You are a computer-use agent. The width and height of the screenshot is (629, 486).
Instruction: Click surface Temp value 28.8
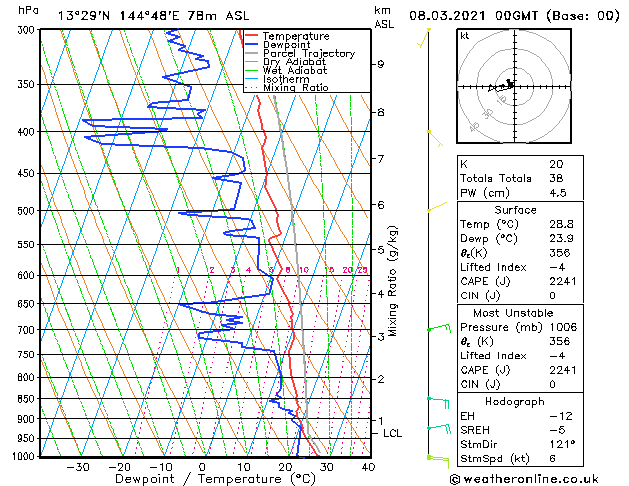[x=562, y=224]
